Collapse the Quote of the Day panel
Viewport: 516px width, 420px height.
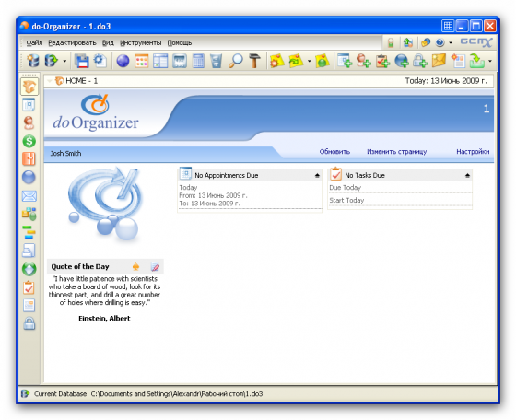(x=136, y=267)
